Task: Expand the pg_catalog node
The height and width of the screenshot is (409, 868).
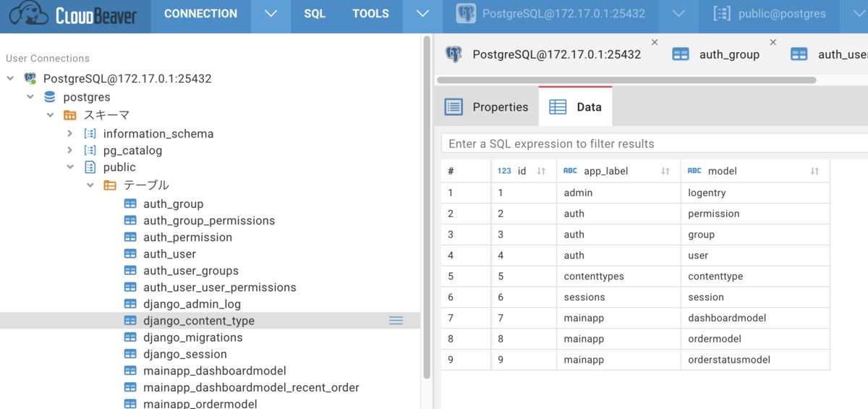Action: [x=69, y=151]
